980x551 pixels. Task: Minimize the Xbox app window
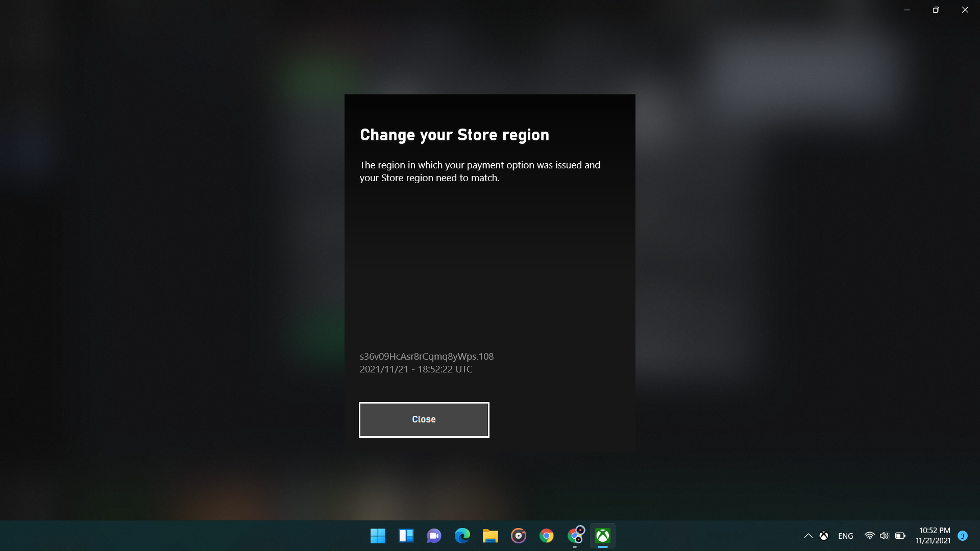tap(907, 10)
